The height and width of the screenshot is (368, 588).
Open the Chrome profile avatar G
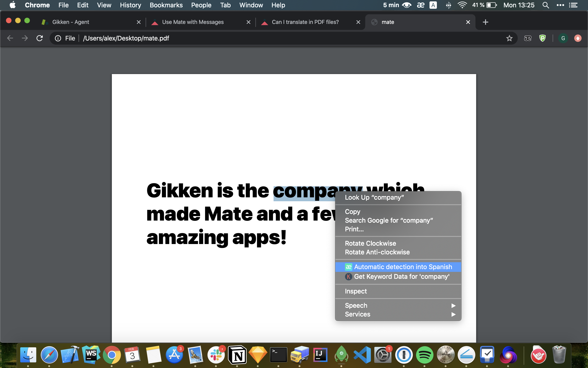pyautogui.click(x=563, y=38)
